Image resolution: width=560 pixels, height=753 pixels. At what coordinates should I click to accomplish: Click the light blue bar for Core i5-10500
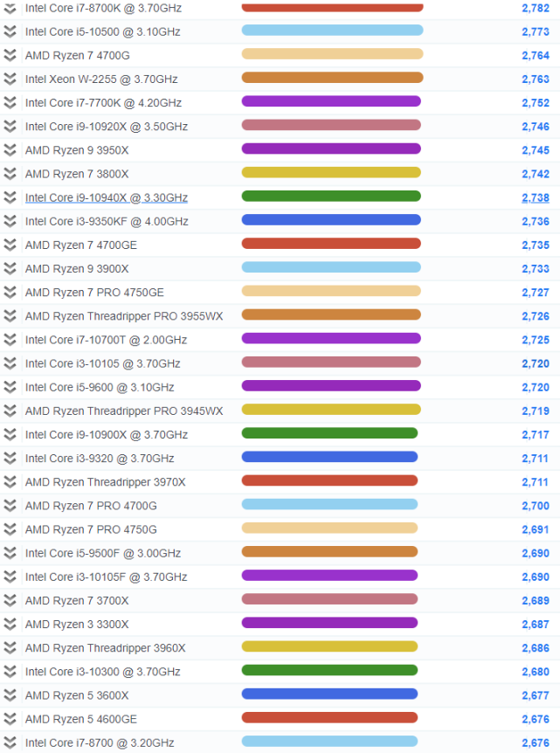tap(332, 31)
